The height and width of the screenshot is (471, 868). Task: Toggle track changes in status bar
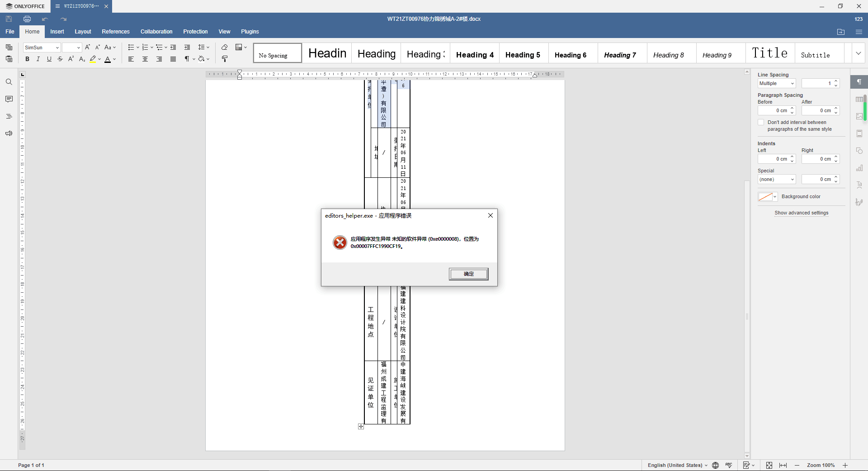point(747,465)
